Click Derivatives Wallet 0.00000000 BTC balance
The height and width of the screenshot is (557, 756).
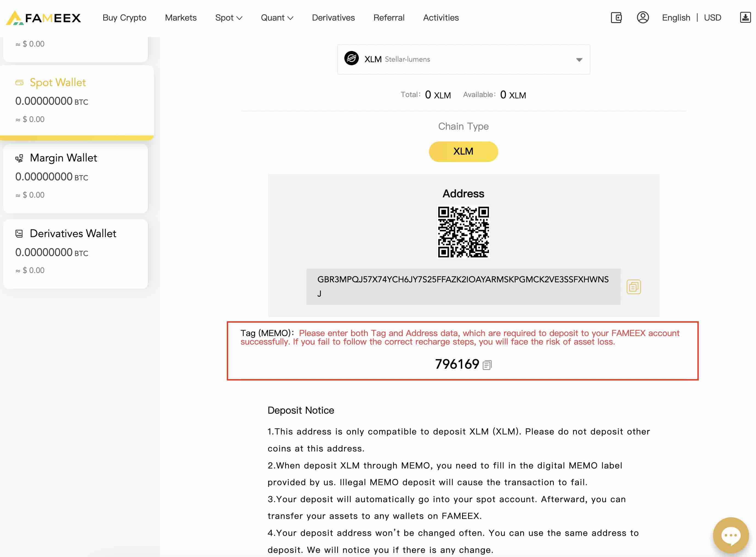click(x=51, y=252)
